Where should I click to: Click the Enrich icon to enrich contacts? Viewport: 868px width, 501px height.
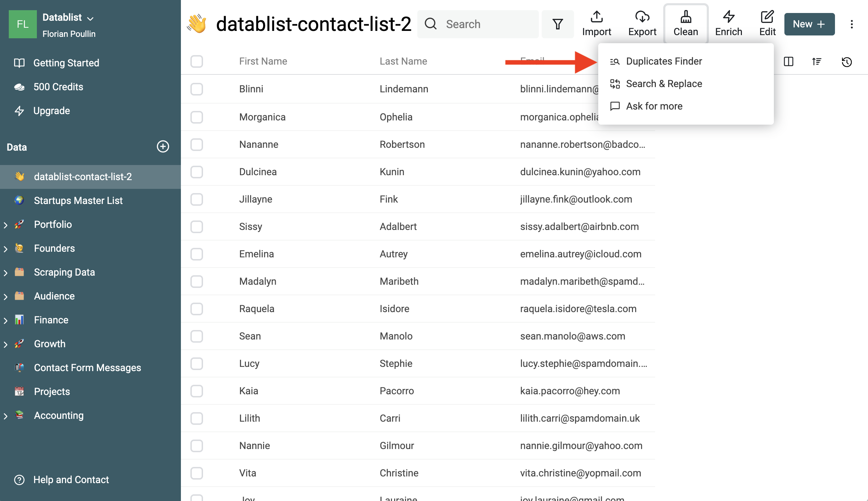pyautogui.click(x=729, y=24)
